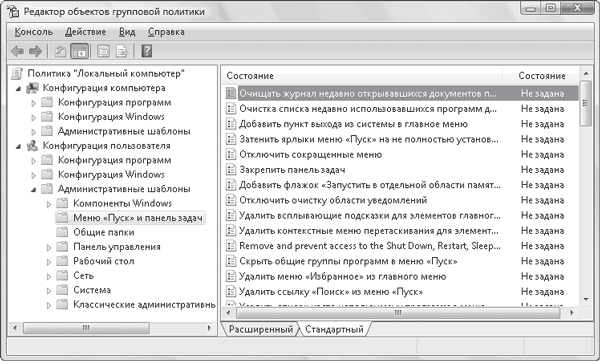Screen dimensions: 600x361
Task: Select policy icon for «Закрепить панель задач»
Action: [x=231, y=170]
